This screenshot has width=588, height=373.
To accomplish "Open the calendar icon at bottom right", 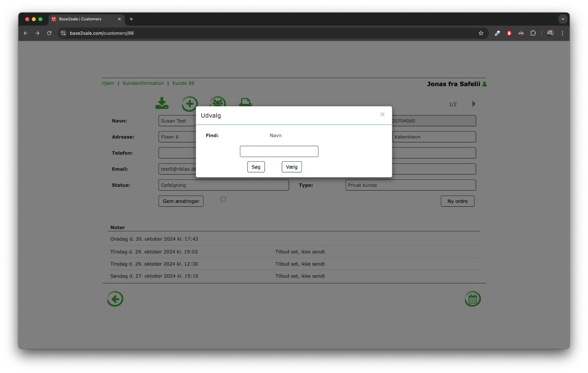I will 473,299.
